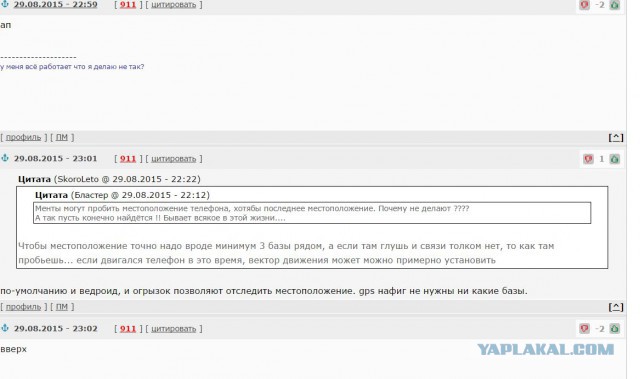
Task: Report the 23:02 post via 911 link
Action: (x=128, y=328)
